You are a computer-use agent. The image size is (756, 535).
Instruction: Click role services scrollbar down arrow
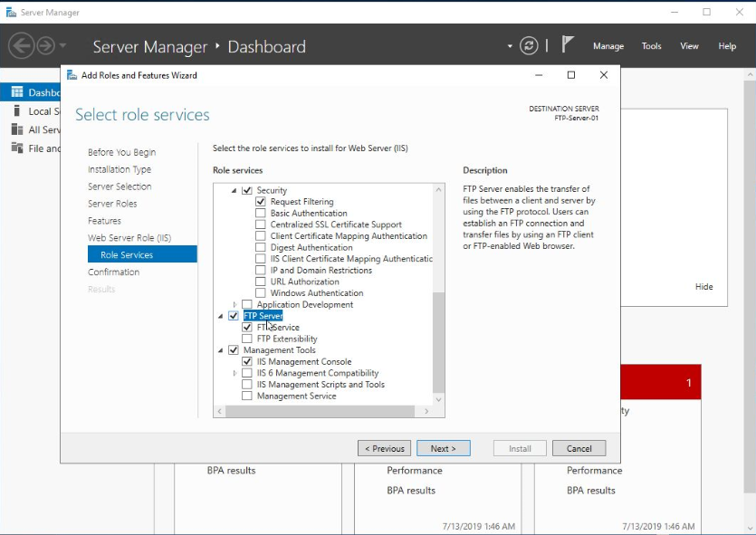(x=438, y=399)
